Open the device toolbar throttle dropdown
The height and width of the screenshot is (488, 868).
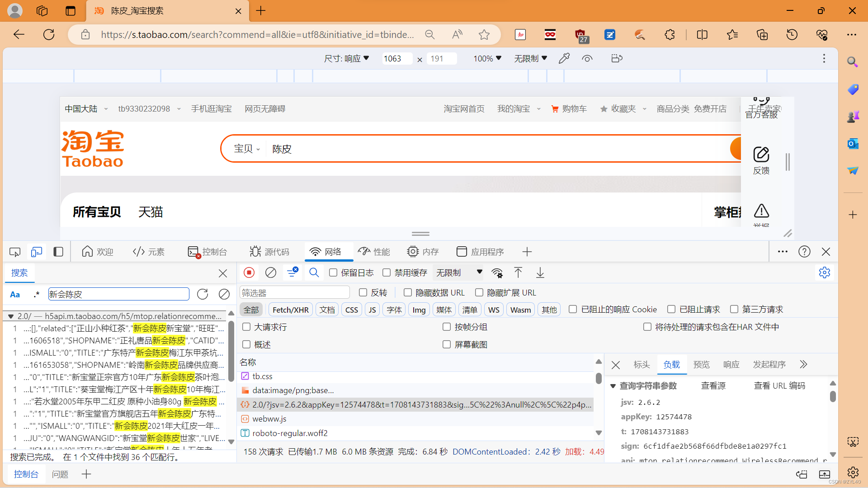click(x=531, y=58)
